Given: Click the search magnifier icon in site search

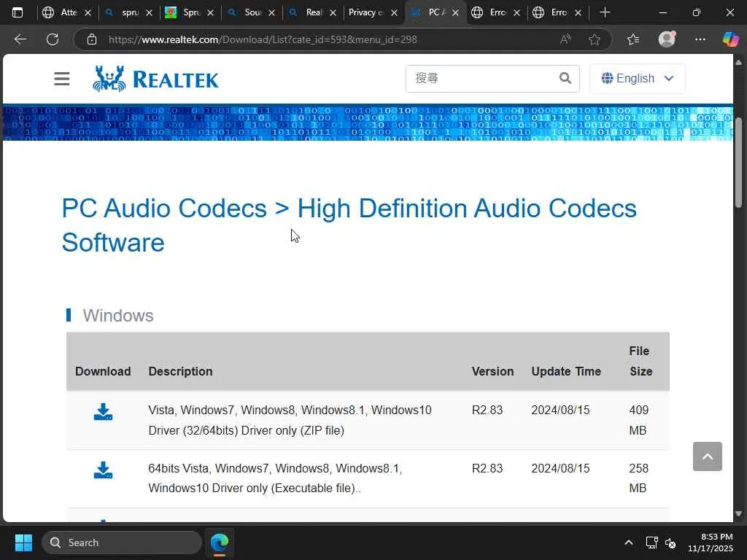Looking at the screenshot, I should 565,78.
